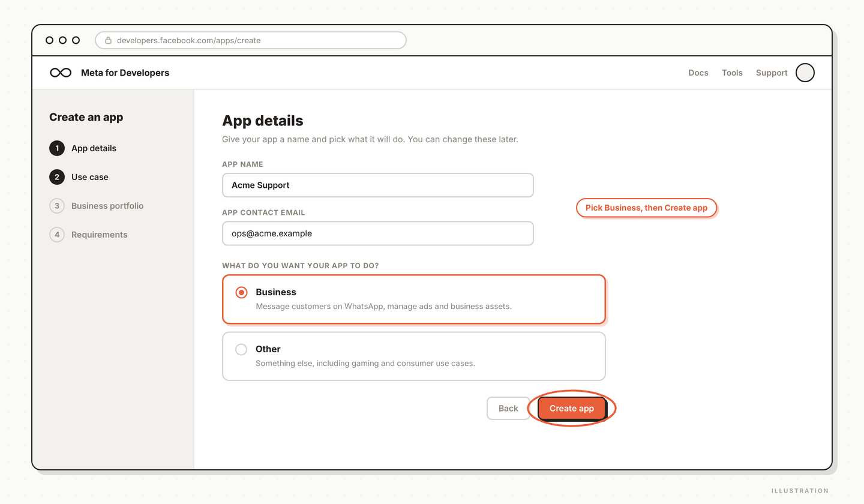Click the lock icon in address bar
The height and width of the screenshot is (504, 864).
pyautogui.click(x=109, y=40)
